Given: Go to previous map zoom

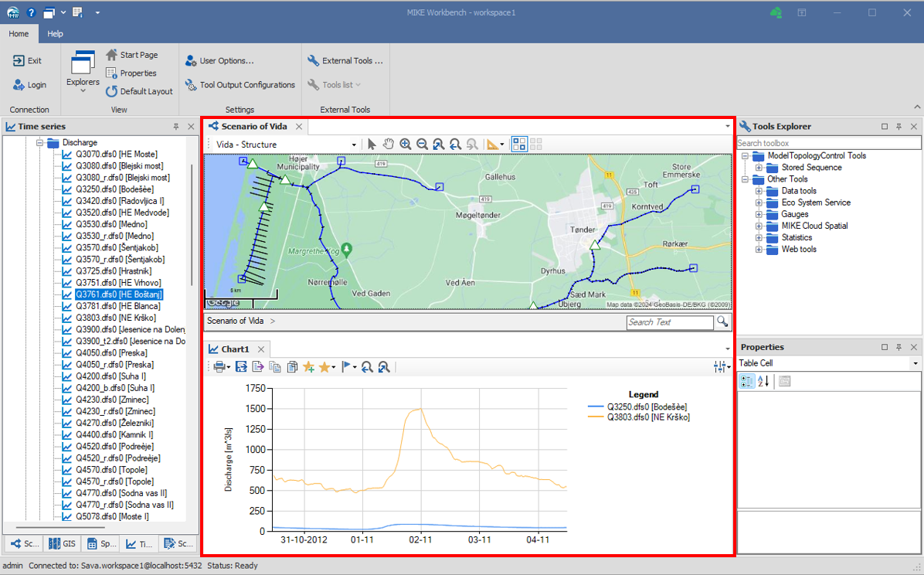Looking at the screenshot, I should point(455,145).
